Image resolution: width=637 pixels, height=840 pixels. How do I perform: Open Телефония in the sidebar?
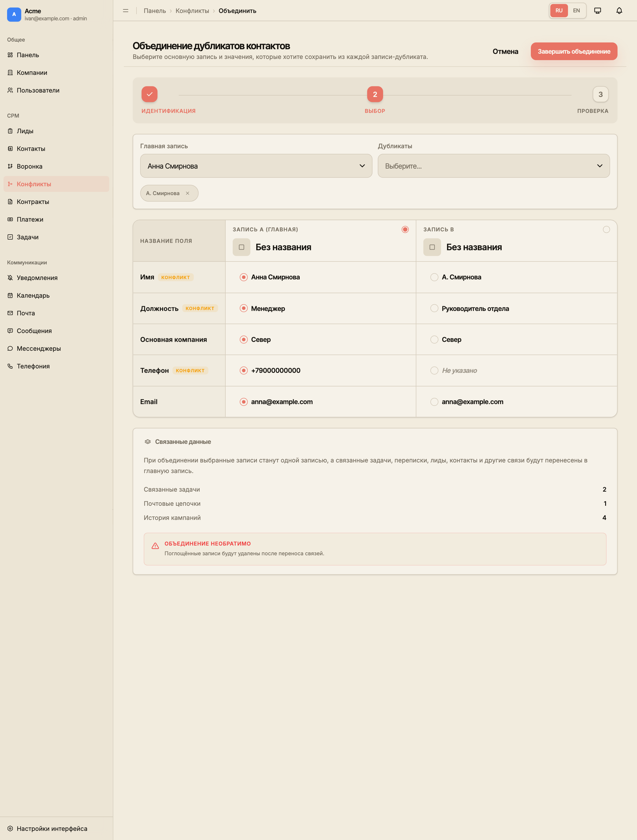point(56,366)
